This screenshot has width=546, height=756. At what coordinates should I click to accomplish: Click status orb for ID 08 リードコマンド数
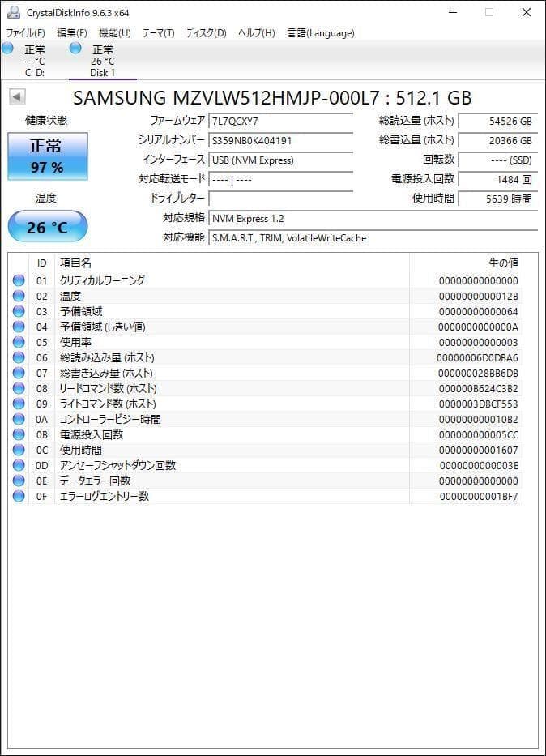(x=19, y=388)
